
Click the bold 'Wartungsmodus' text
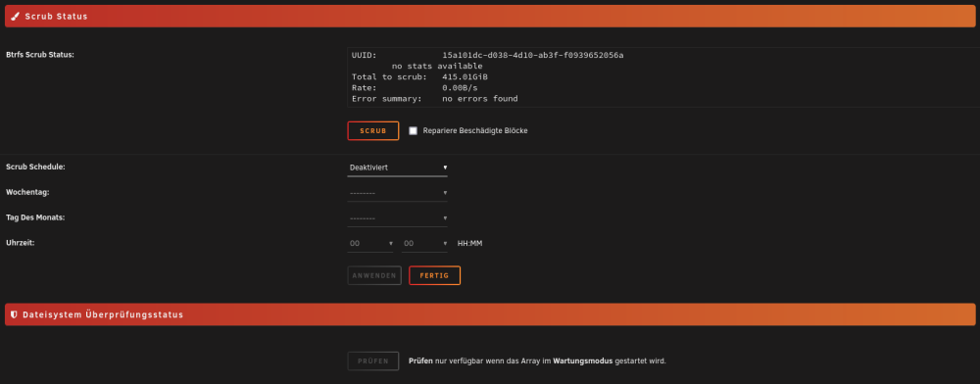click(582, 360)
